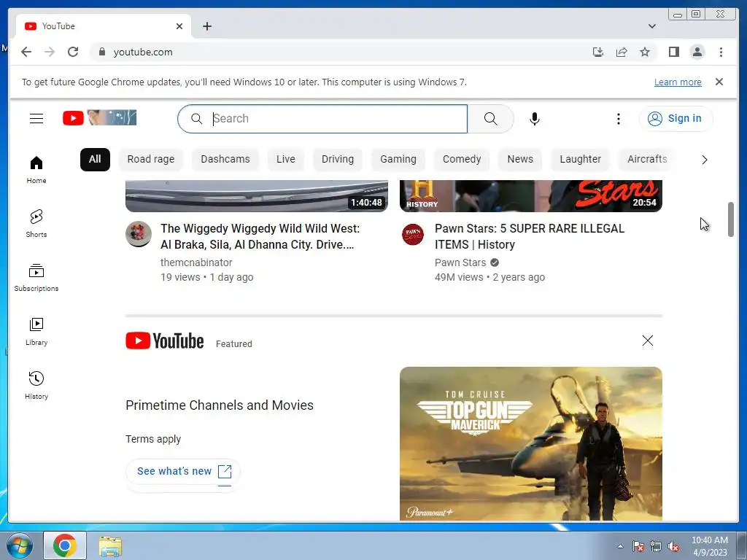Screen dimensions: 747x560
Task: Select the Gaming chip
Action: pyautogui.click(x=398, y=159)
